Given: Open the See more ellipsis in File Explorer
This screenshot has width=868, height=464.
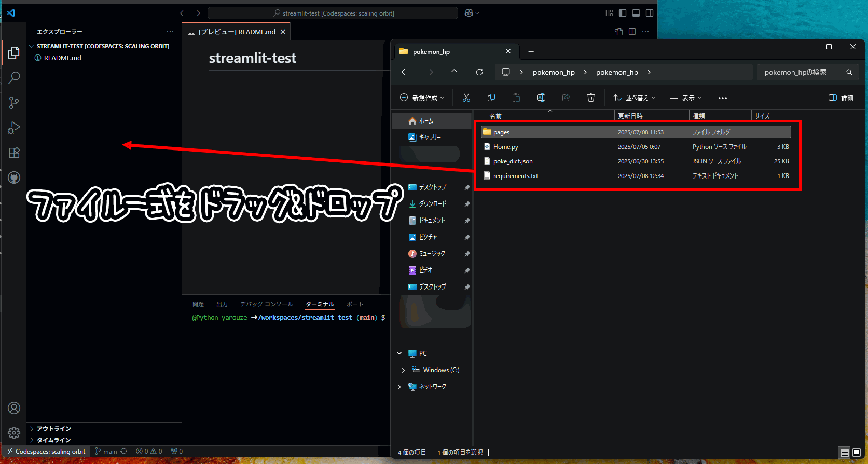Looking at the screenshot, I should (723, 98).
